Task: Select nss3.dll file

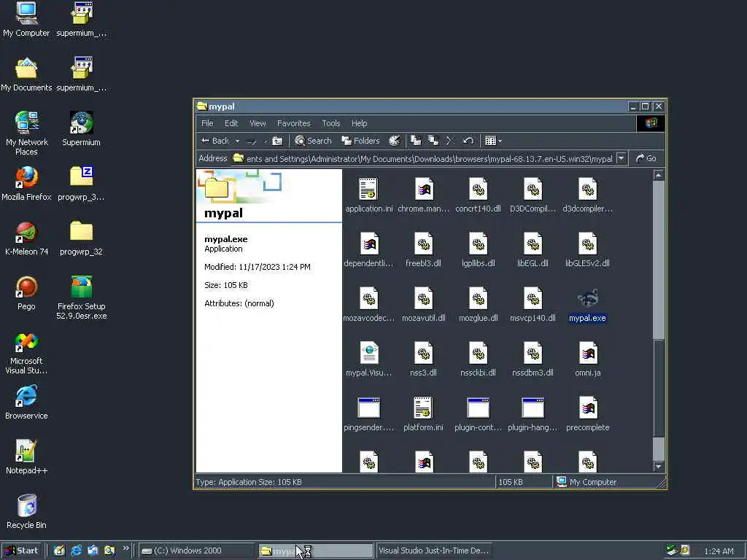Action: (x=424, y=359)
